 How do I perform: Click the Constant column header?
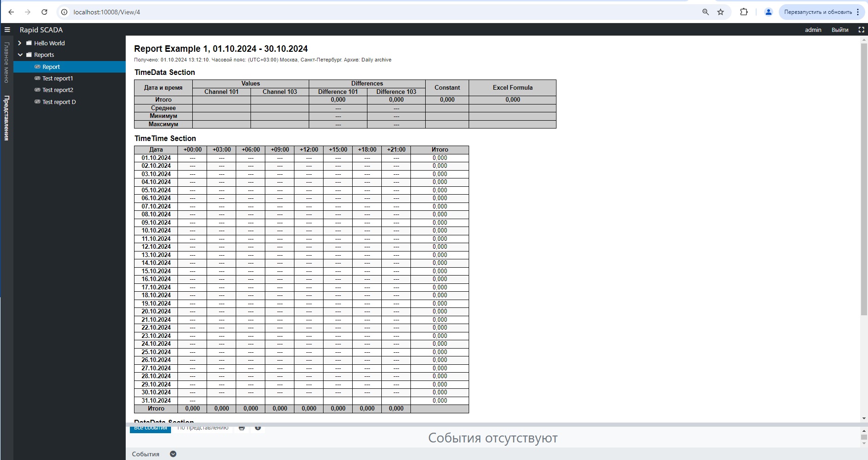tap(447, 87)
